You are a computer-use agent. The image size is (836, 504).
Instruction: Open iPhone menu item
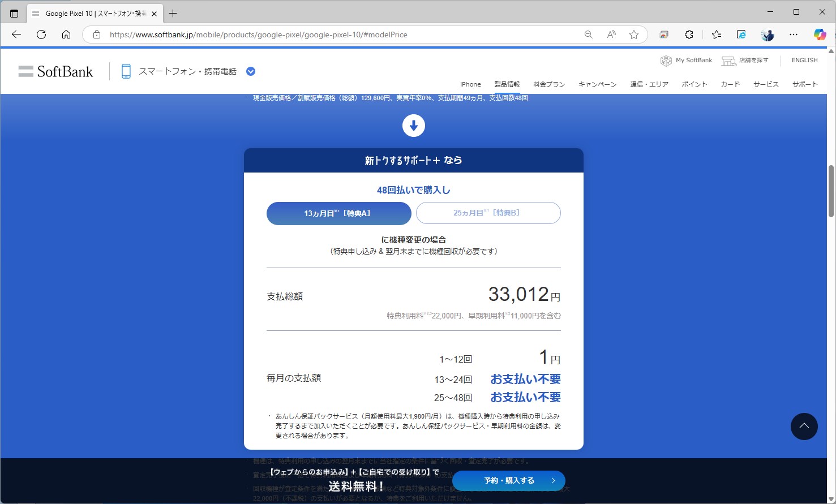[470, 84]
